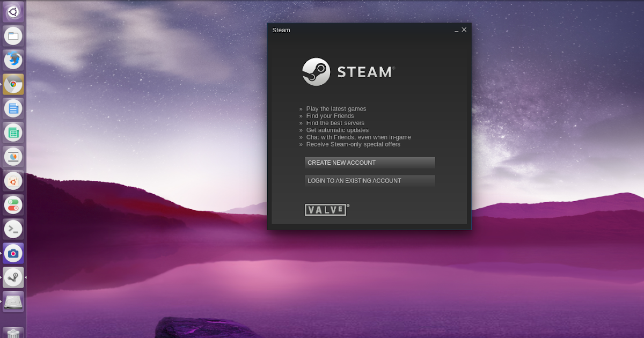Viewport: 644px width, 338px height.
Task: Launch the Terminal from the dock
Action: [x=13, y=229]
